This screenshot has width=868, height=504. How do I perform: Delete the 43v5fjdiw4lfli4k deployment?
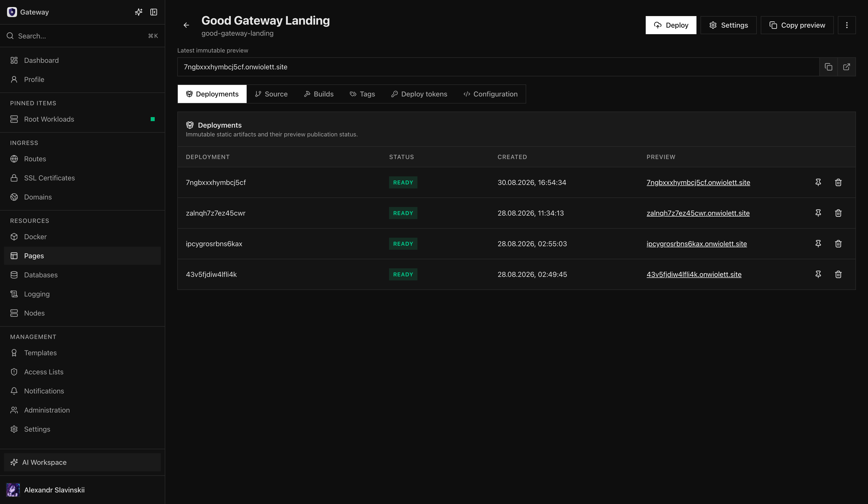pos(838,274)
